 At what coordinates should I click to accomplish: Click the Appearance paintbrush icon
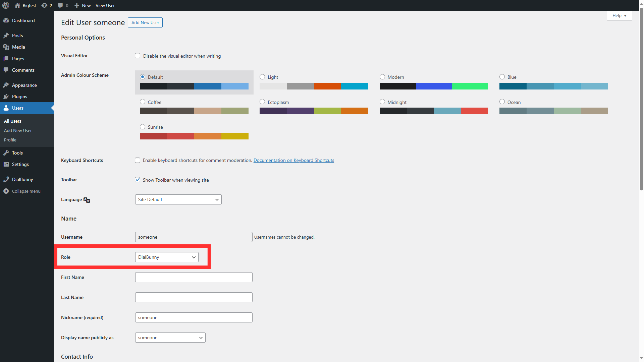click(x=6, y=85)
